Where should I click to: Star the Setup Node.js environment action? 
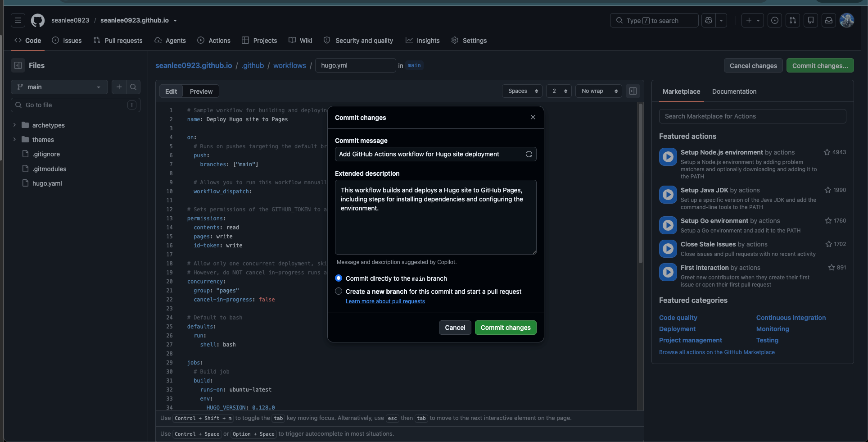pos(827,152)
